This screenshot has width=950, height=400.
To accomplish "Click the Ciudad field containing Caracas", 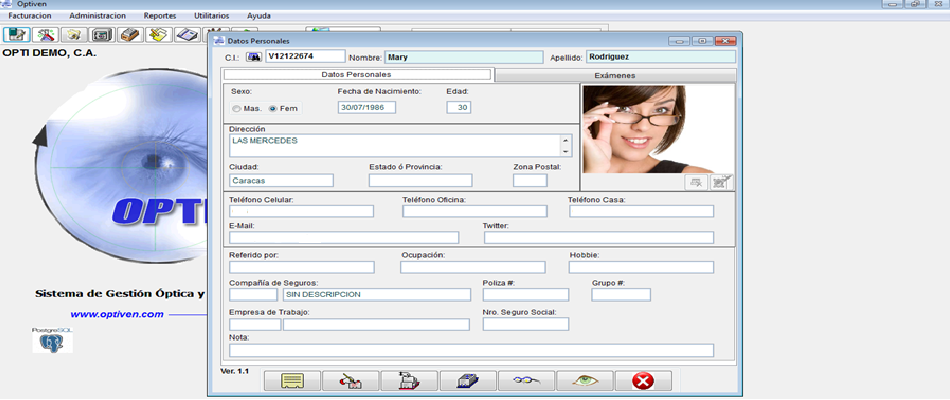I will pyautogui.click(x=280, y=181).
